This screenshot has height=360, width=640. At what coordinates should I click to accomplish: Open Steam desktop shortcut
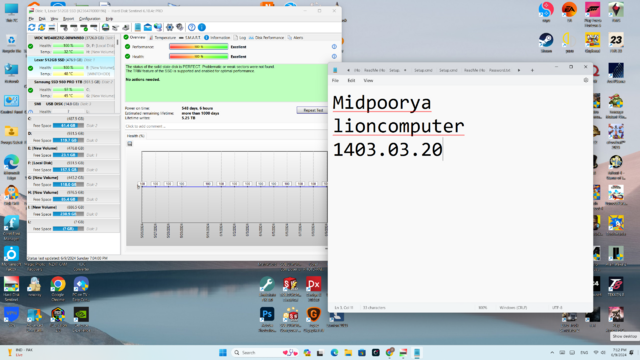click(546, 43)
